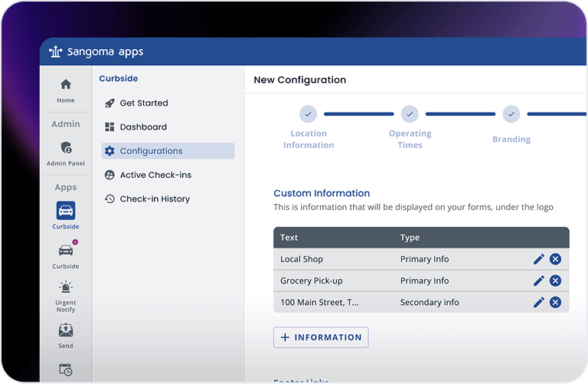Open the calendar clock app icon
588x384 pixels.
tap(66, 369)
